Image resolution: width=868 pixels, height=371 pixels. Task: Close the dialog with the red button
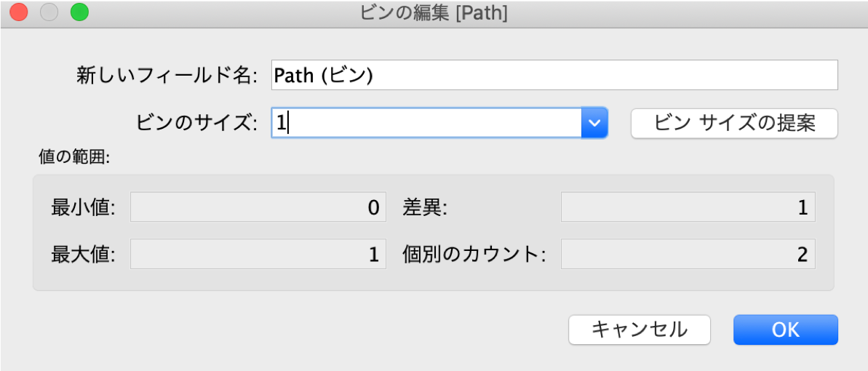coord(18,12)
